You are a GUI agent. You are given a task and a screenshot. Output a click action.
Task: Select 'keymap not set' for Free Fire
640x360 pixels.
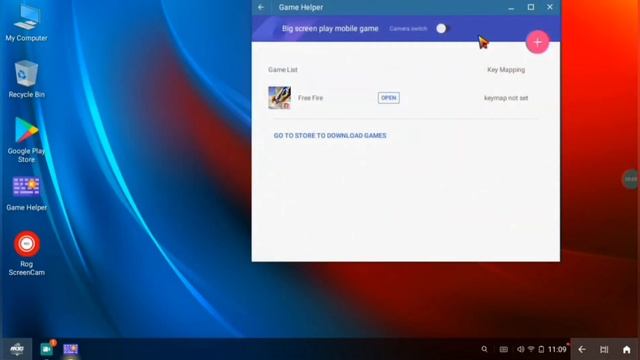[x=506, y=98]
